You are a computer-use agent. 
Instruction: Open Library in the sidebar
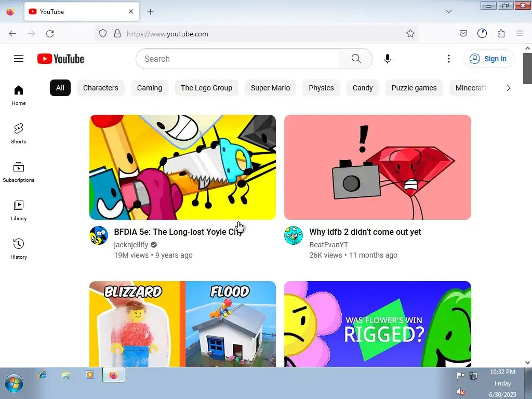pyautogui.click(x=19, y=210)
